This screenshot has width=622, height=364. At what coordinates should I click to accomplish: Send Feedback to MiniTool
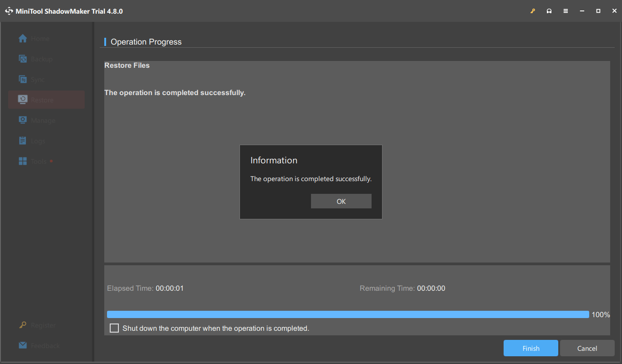(39, 345)
